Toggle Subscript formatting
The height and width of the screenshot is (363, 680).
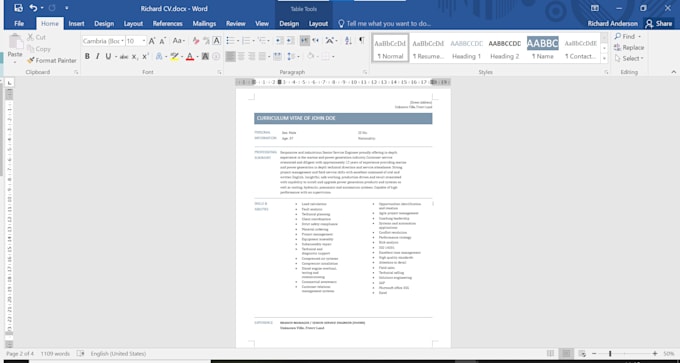coord(135,56)
